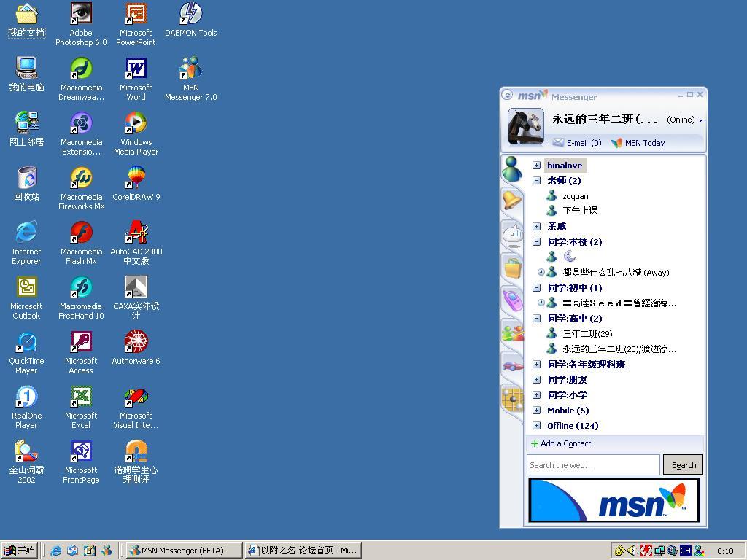This screenshot has width=747, height=560.
Task: Open Macromedia Fireworks MX icon
Action: point(81,189)
